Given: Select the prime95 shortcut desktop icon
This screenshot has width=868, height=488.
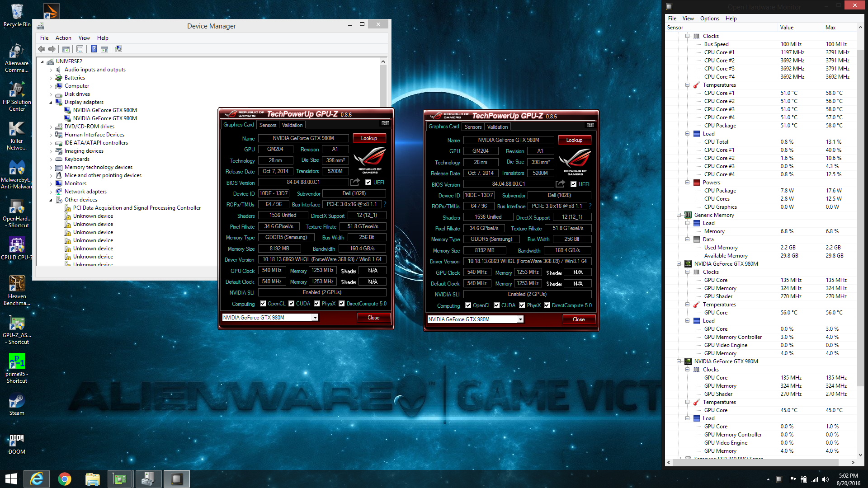Looking at the screenshot, I should [17, 369].
